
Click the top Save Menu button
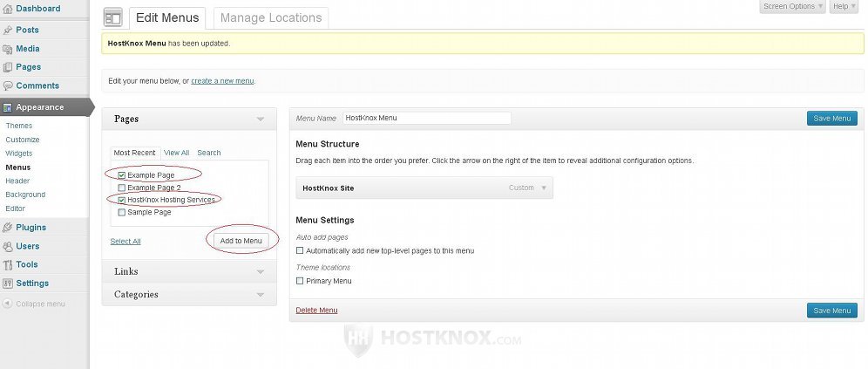pos(832,119)
